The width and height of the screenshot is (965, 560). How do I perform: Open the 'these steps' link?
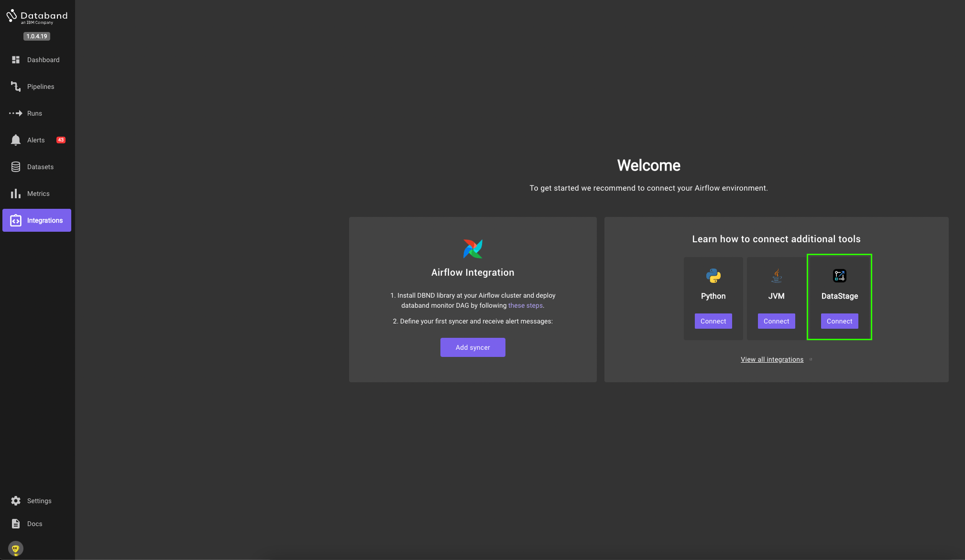(525, 305)
